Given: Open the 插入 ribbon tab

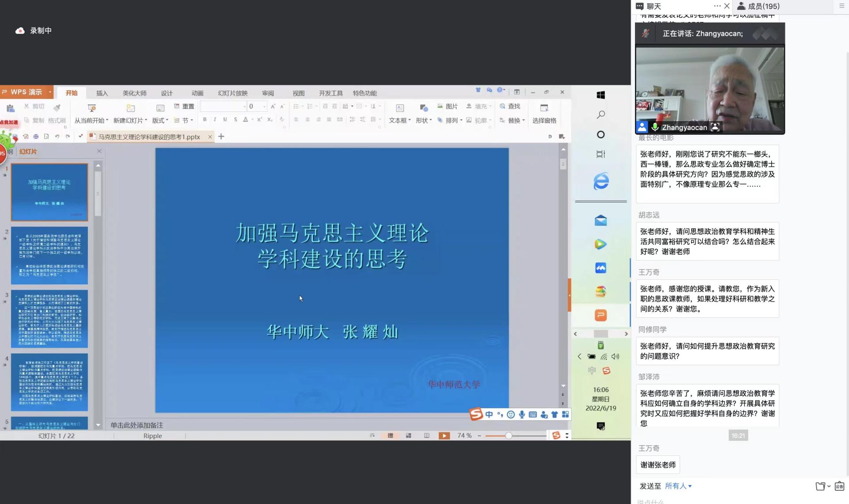Looking at the screenshot, I should point(102,93).
